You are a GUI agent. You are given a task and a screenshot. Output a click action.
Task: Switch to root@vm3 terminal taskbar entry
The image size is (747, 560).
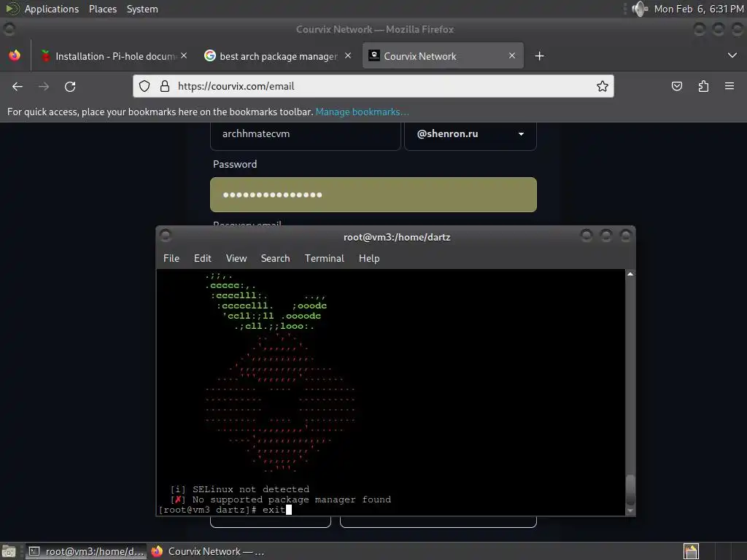(x=86, y=551)
